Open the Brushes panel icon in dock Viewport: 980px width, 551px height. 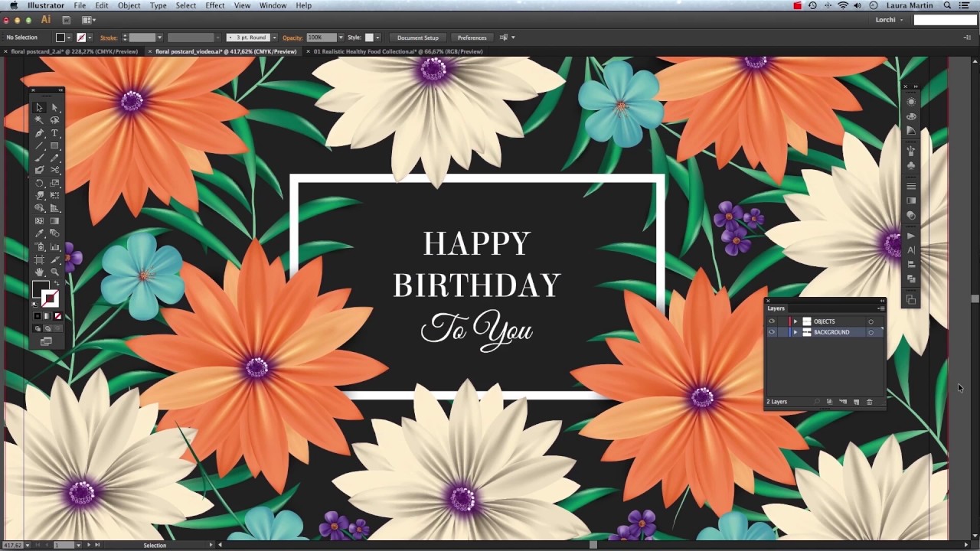click(x=911, y=151)
